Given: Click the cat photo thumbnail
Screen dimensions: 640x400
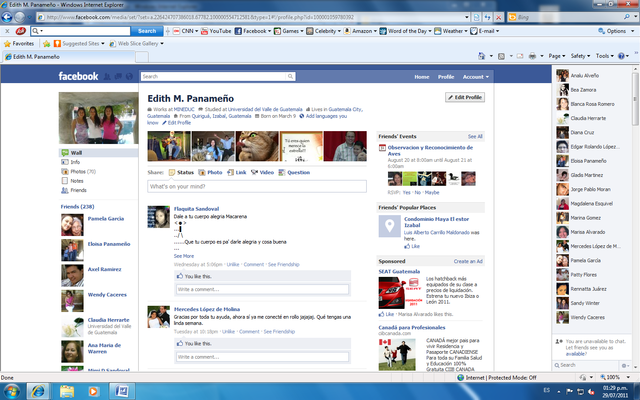Looking at the screenshot, I should pos(257,146).
